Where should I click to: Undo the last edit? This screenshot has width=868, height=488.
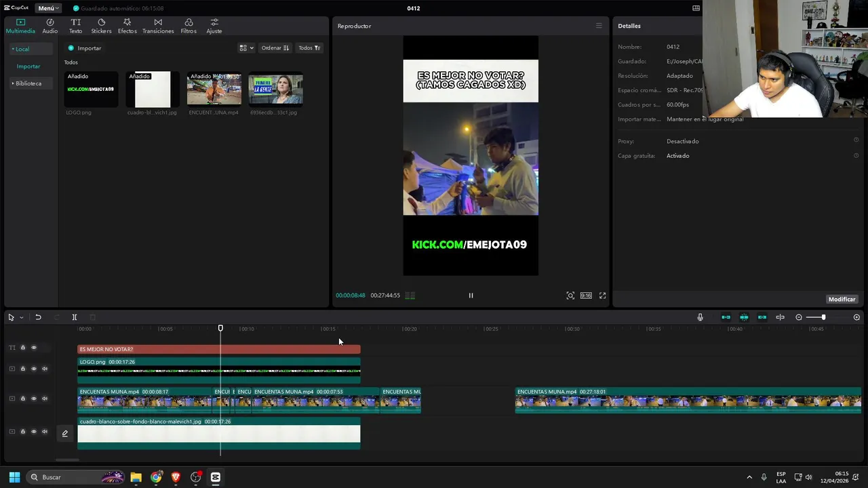click(38, 317)
